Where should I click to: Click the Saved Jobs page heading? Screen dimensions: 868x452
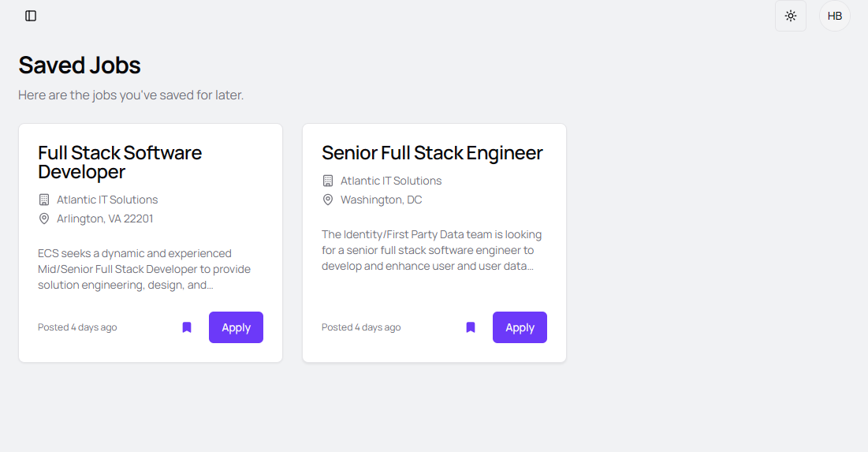pos(80,65)
